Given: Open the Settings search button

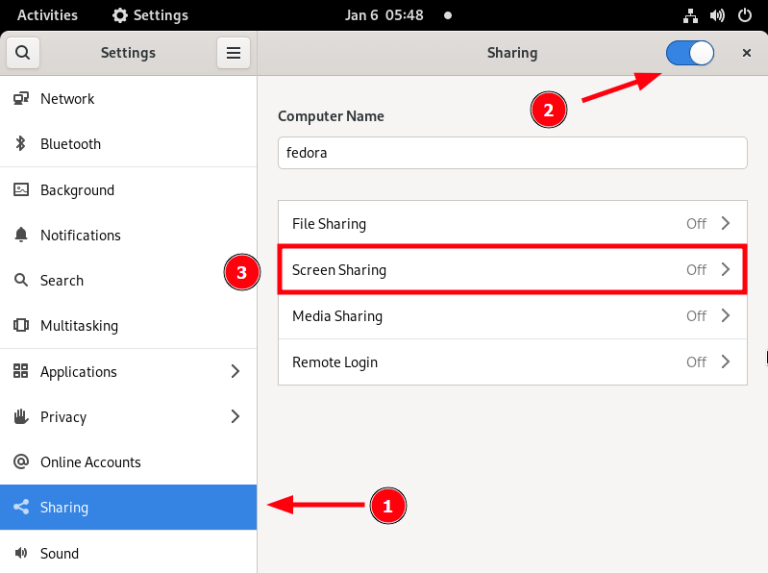Looking at the screenshot, I should click(x=23, y=52).
